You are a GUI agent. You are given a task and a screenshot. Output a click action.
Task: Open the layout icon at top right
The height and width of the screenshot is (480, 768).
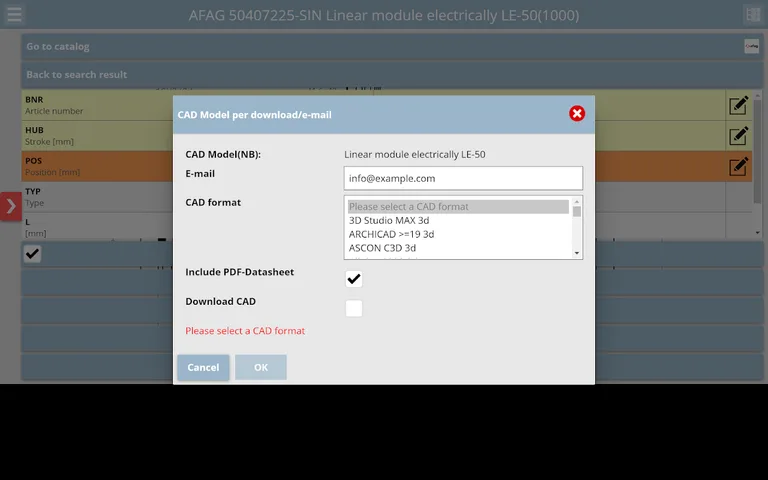753,15
